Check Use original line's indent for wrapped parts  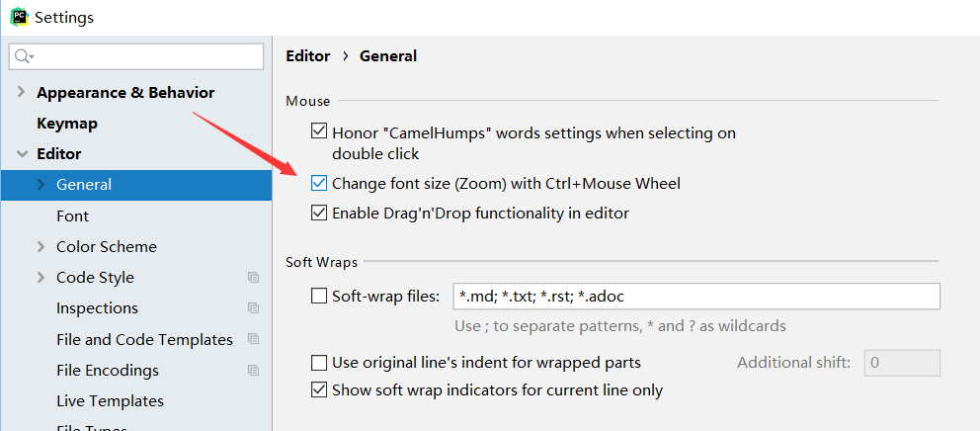(319, 362)
